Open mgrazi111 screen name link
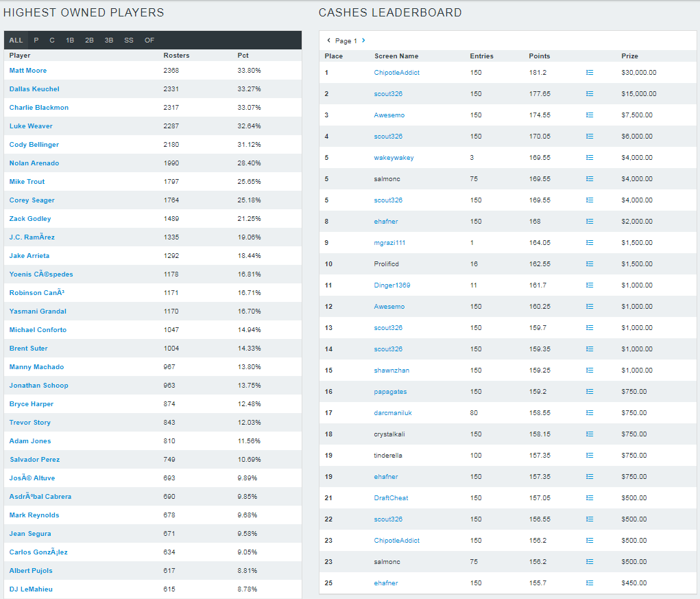700x599 pixels. [389, 242]
